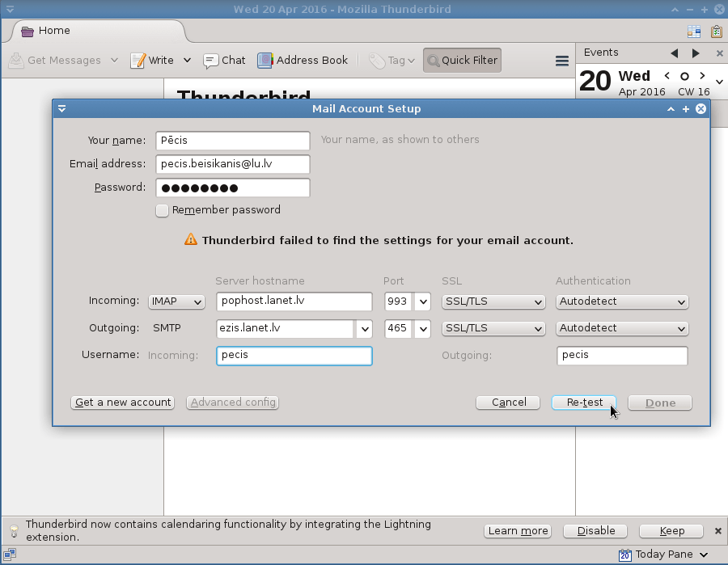The image size is (728, 565).
Task: Open the outgoing port 465 dropdown arrow
Action: 423,329
